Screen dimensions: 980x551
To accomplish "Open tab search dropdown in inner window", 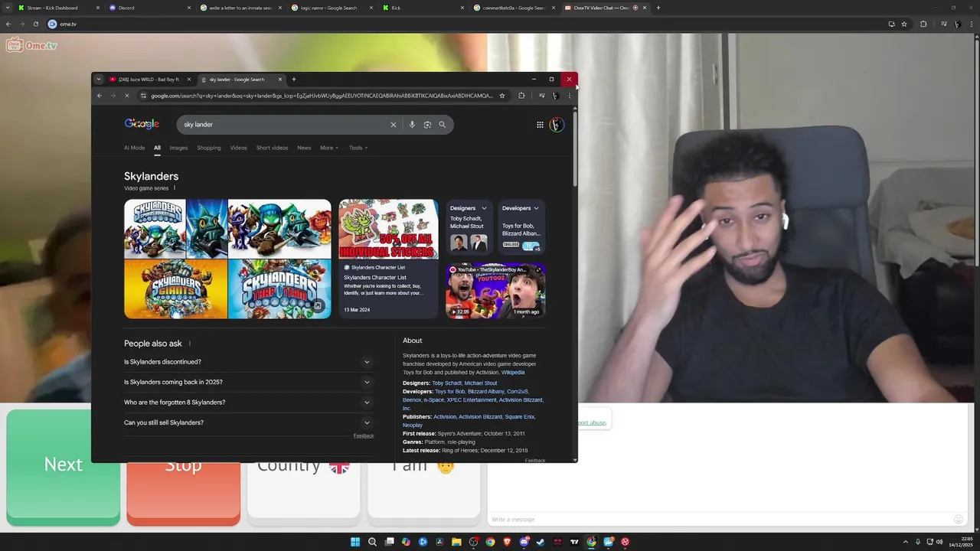I will point(98,80).
